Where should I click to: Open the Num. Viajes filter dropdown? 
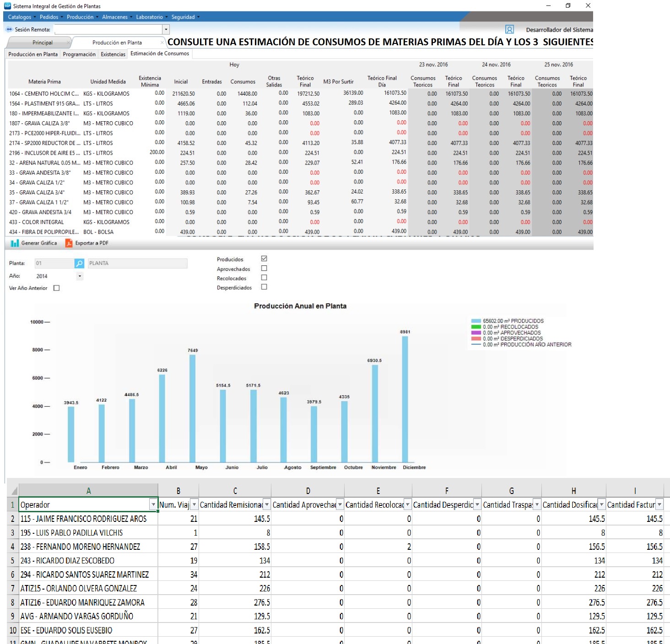194,504
